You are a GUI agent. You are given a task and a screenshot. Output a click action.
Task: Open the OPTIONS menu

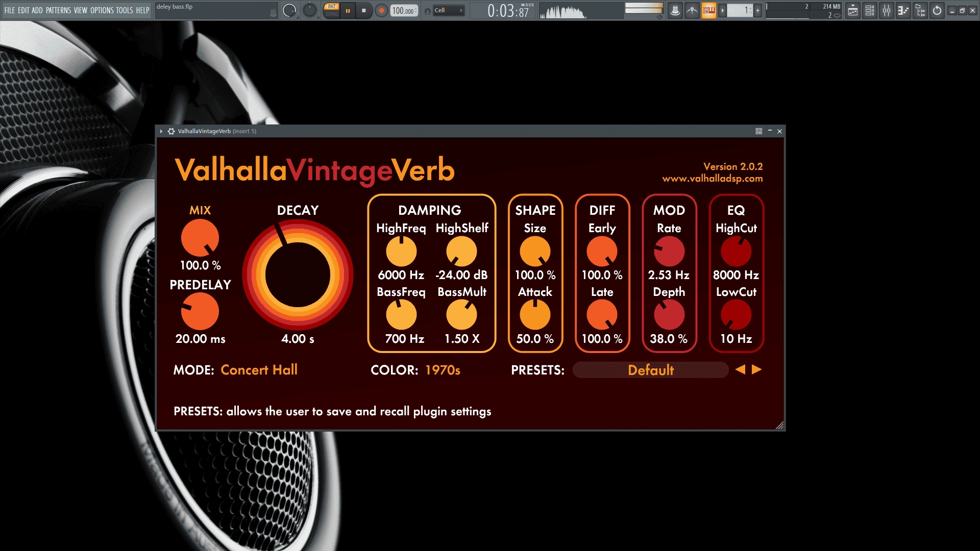click(x=102, y=10)
